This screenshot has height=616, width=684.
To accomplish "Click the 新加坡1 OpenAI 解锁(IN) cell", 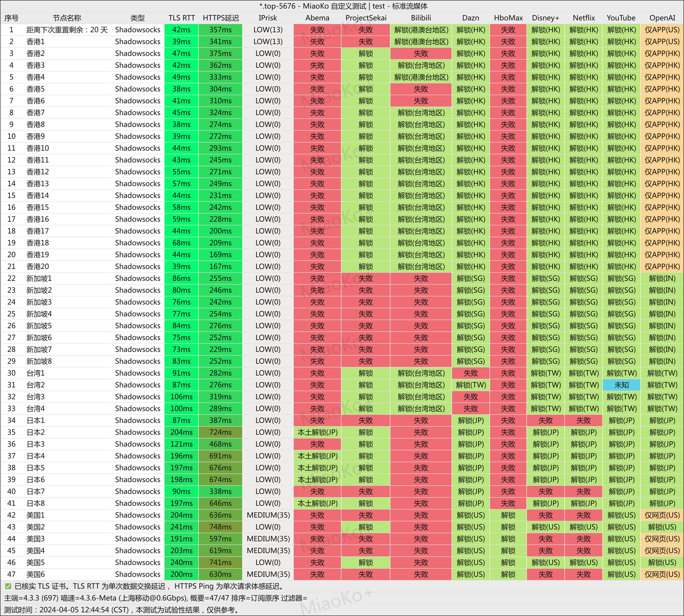I will 662,278.
